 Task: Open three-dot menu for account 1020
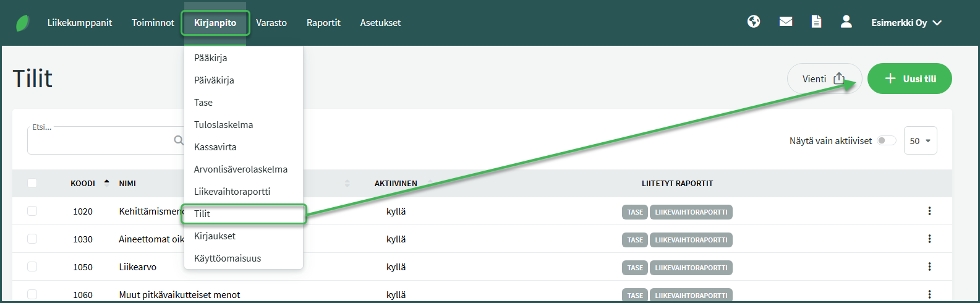pos(929,211)
